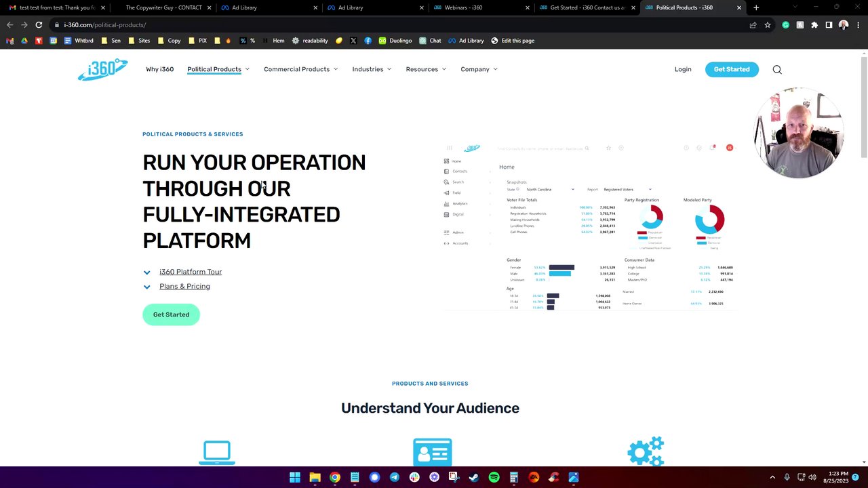This screenshot has width=868, height=488.
Task: Open Slack from the taskbar
Action: (x=414, y=477)
